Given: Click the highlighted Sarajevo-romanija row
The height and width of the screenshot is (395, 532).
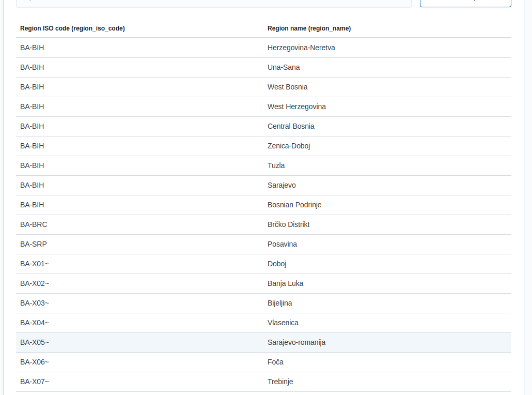Looking at the screenshot, I should tap(296, 342).
